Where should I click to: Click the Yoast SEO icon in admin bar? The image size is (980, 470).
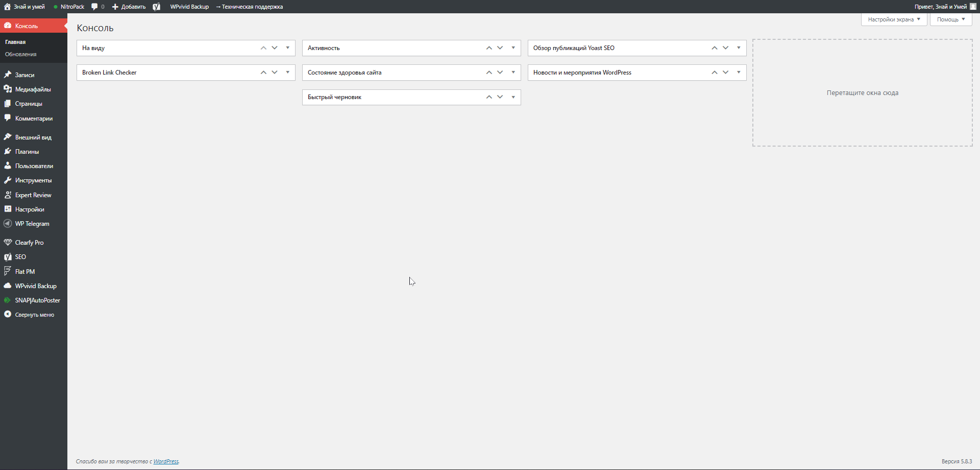pyautogui.click(x=157, y=7)
